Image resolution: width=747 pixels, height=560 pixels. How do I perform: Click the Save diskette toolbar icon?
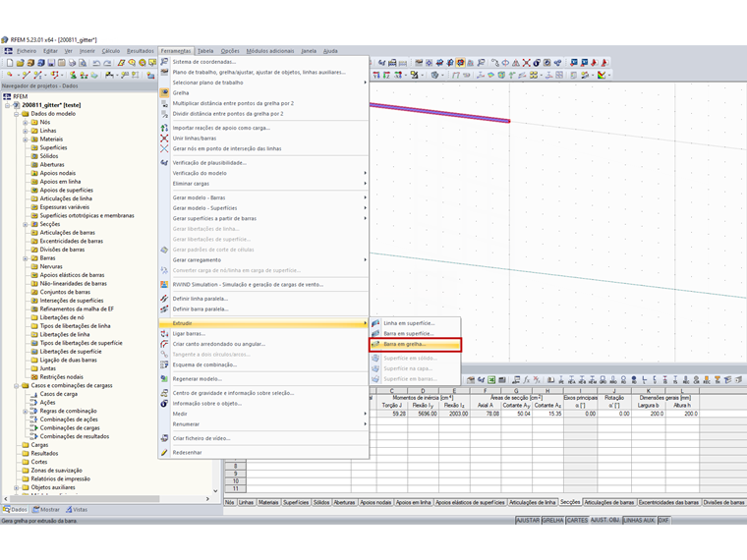(51, 63)
